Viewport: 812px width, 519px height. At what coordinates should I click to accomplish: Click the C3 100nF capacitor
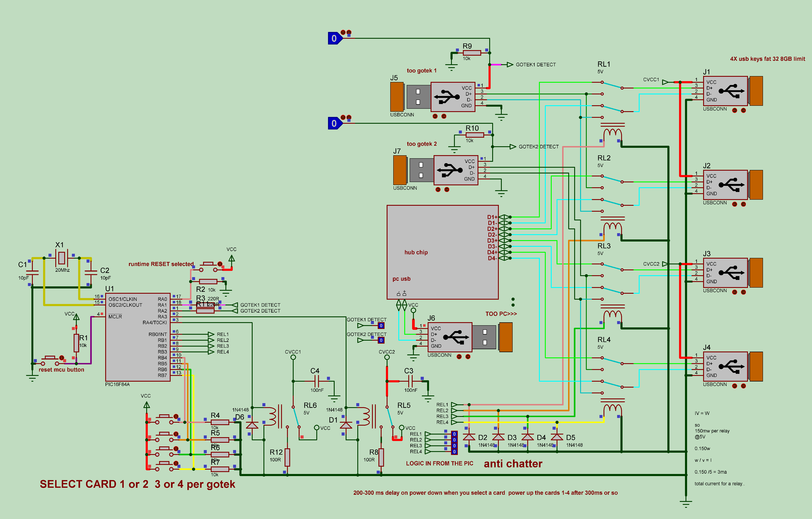[x=410, y=381]
